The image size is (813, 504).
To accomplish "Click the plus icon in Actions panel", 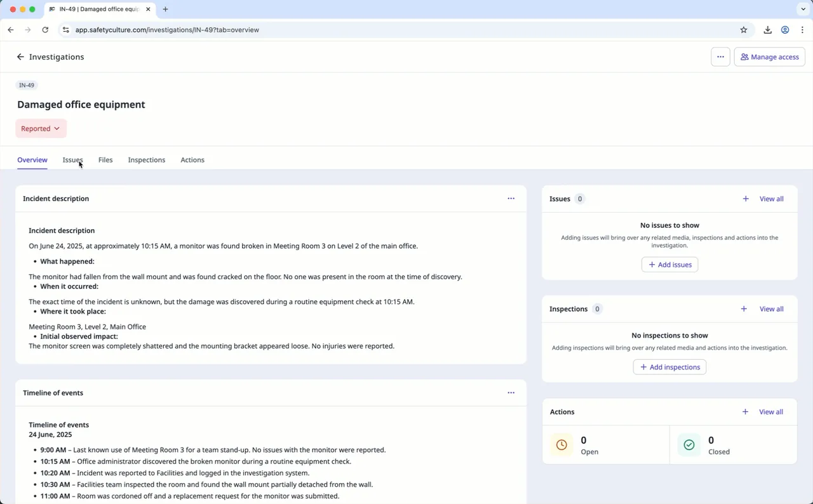I will 745,412.
